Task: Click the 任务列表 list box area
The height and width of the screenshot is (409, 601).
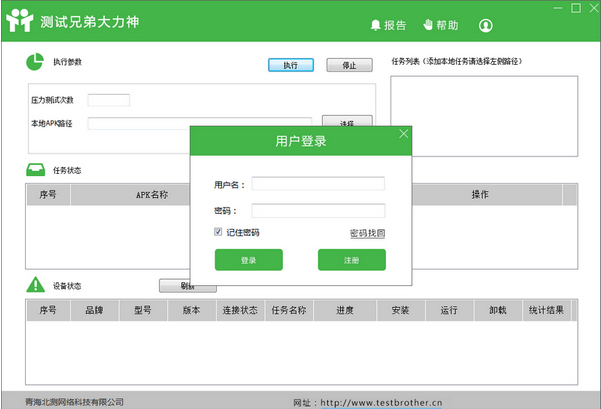Action: [484, 104]
